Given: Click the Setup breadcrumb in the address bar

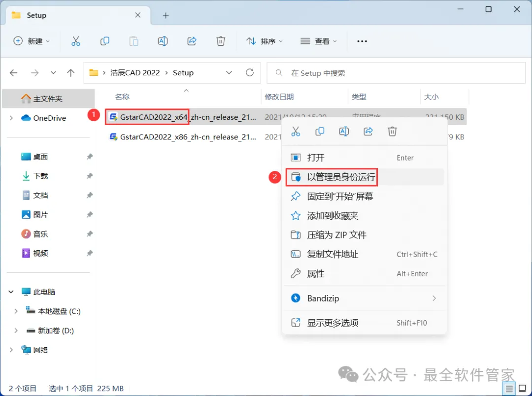Looking at the screenshot, I should point(183,72).
